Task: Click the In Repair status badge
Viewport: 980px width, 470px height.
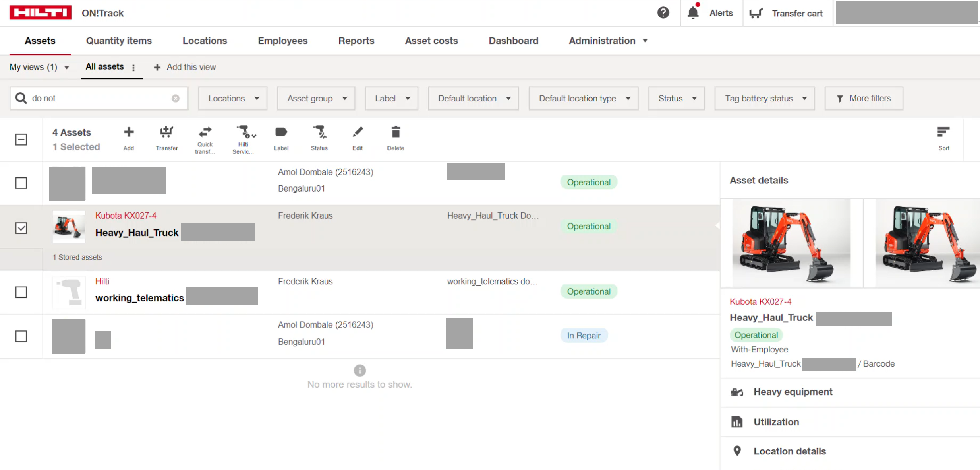Action: [584, 336]
